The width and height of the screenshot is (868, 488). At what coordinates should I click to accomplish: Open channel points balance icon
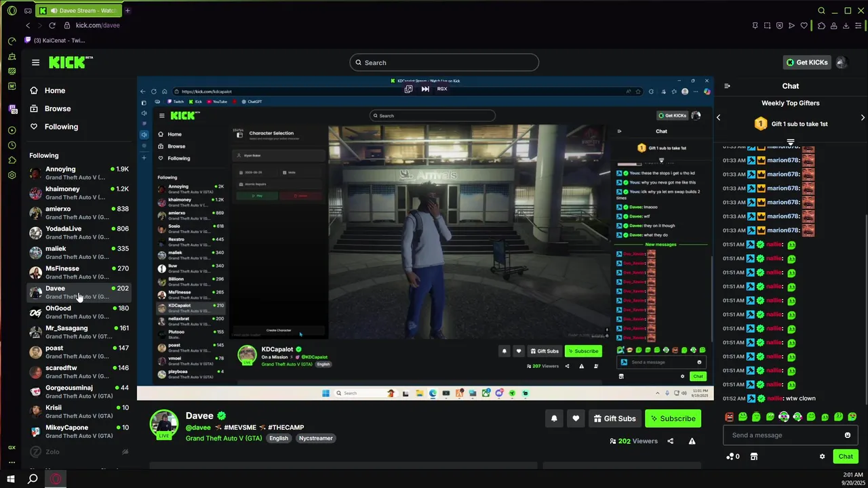[x=732, y=456]
